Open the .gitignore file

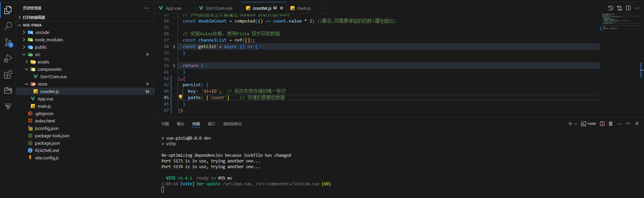pyautogui.click(x=85, y=114)
